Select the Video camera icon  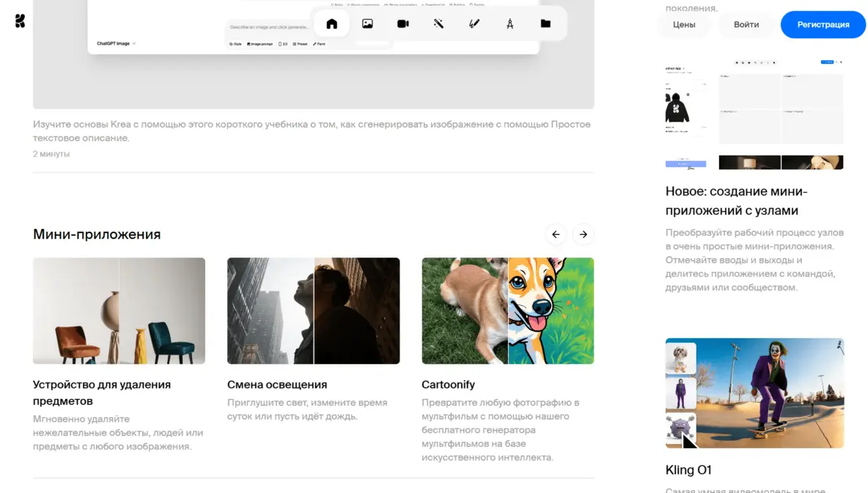(x=402, y=23)
